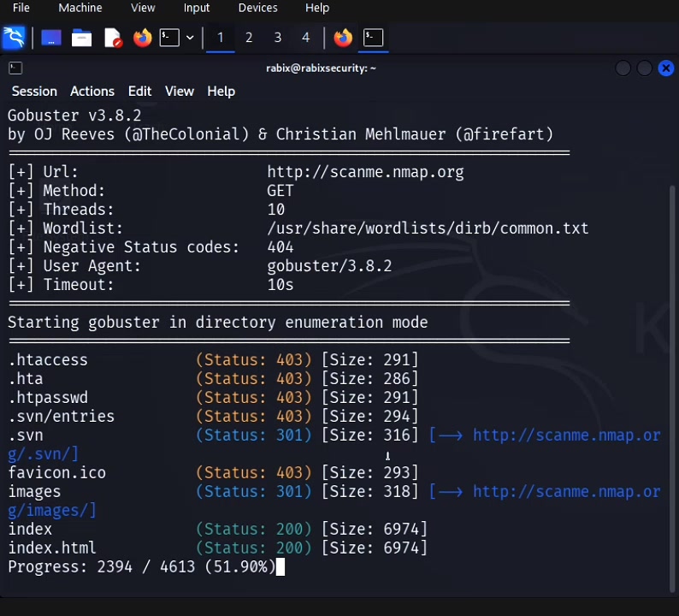The height and width of the screenshot is (616, 679).
Task: Open the Kali dragon applications menu
Action: pyautogui.click(x=14, y=38)
